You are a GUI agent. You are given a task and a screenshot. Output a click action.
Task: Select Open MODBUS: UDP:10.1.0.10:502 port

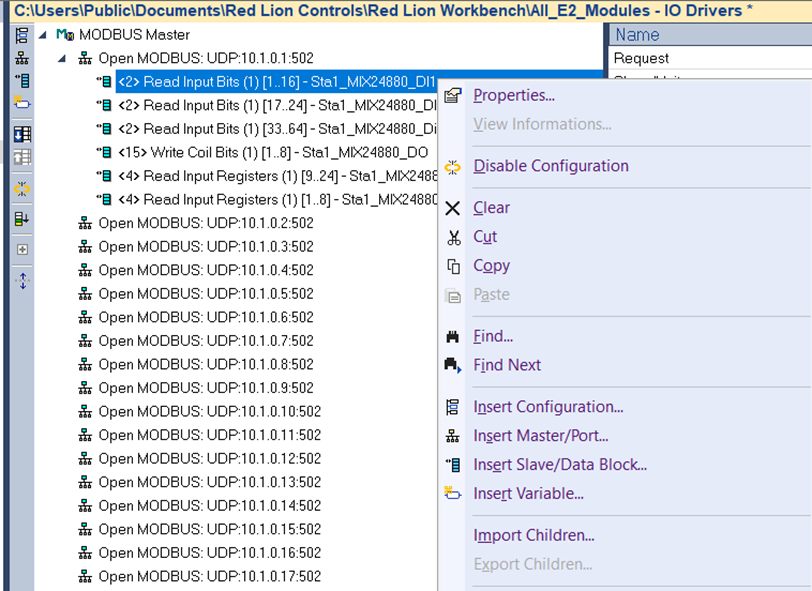(x=210, y=412)
